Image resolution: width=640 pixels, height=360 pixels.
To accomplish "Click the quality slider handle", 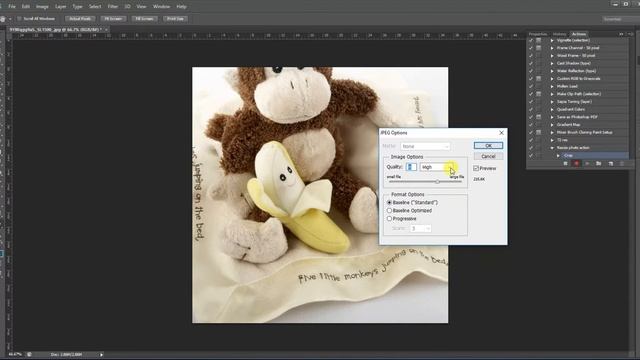I will coord(437,182).
